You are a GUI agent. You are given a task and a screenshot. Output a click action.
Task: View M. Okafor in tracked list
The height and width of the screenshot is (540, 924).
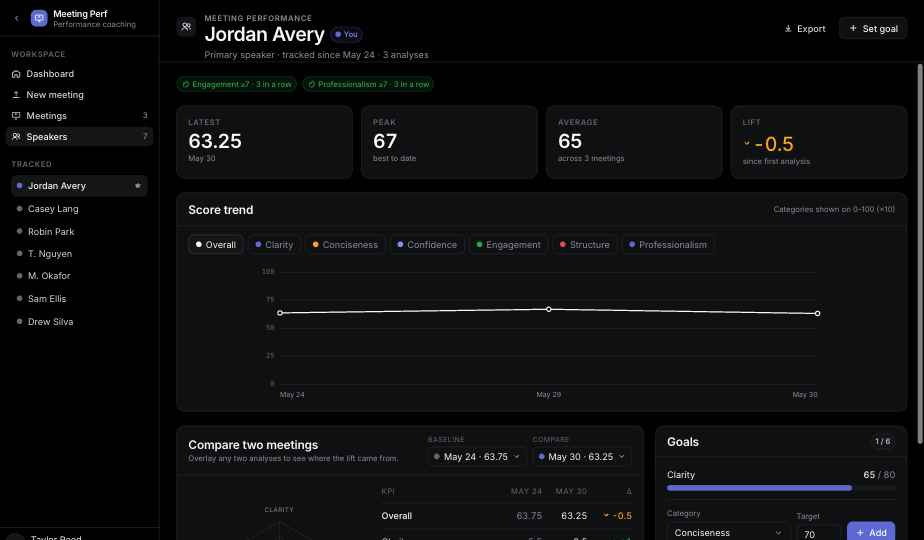(80, 276)
